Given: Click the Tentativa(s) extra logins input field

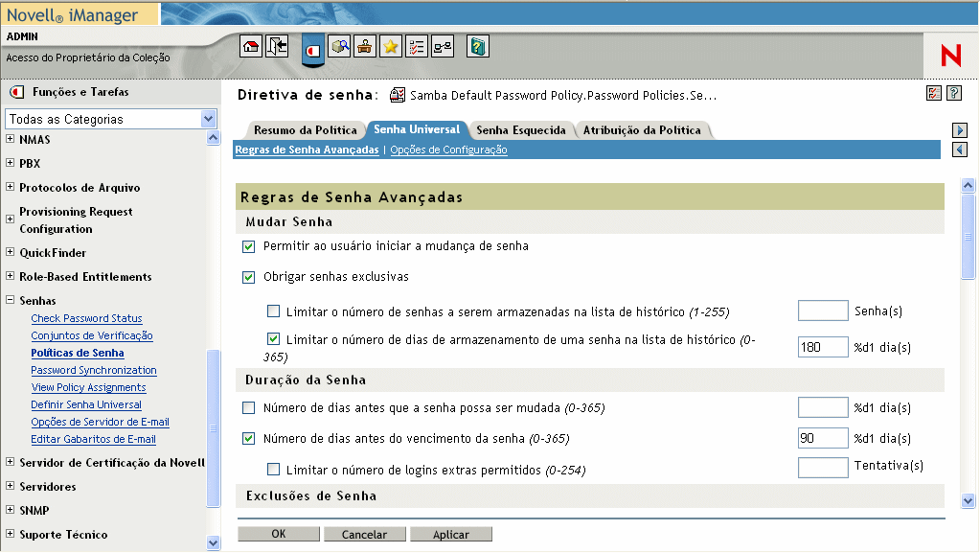Looking at the screenshot, I should click(x=823, y=468).
